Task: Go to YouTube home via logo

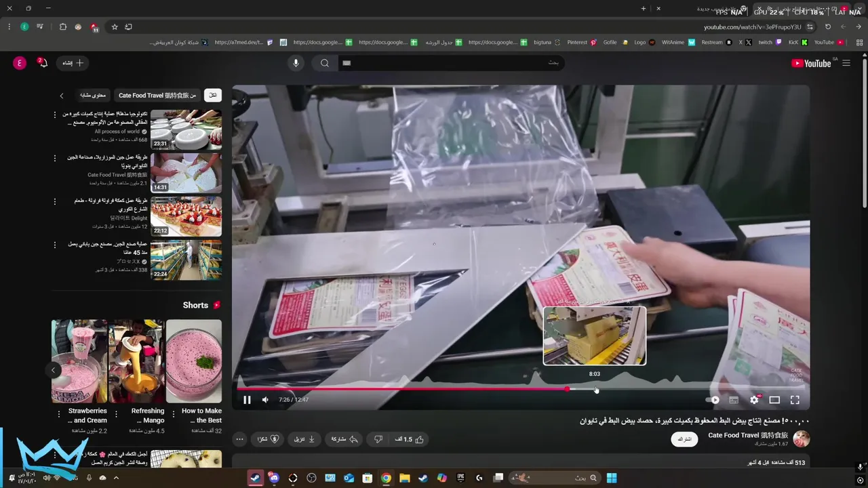Action: (x=811, y=63)
